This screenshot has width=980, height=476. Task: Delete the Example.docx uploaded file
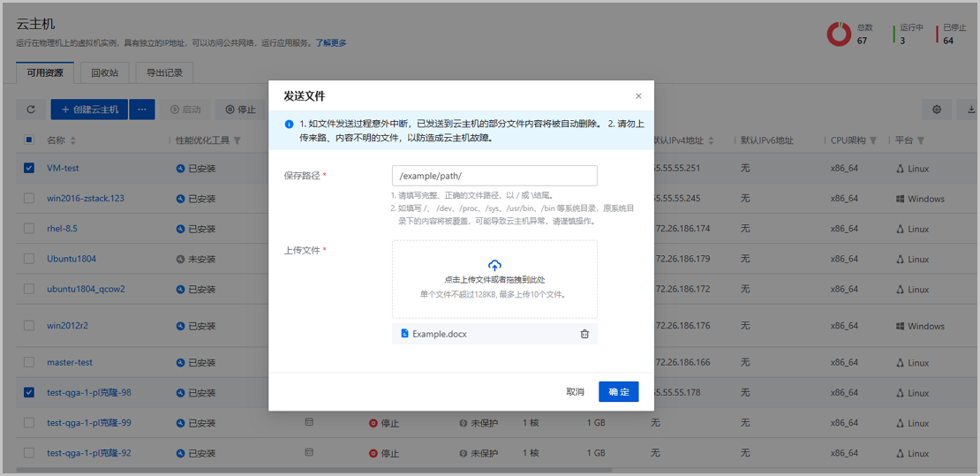click(x=584, y=334)
